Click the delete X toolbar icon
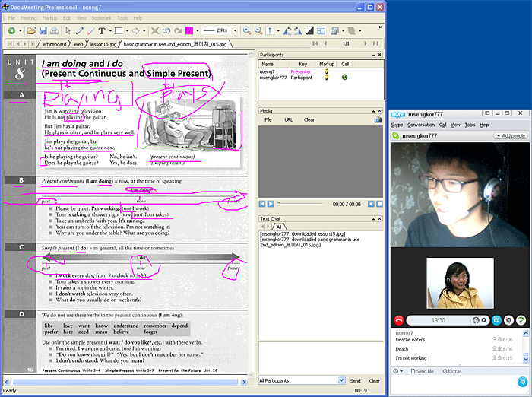The image size is (532, 397). coord(155,30)
